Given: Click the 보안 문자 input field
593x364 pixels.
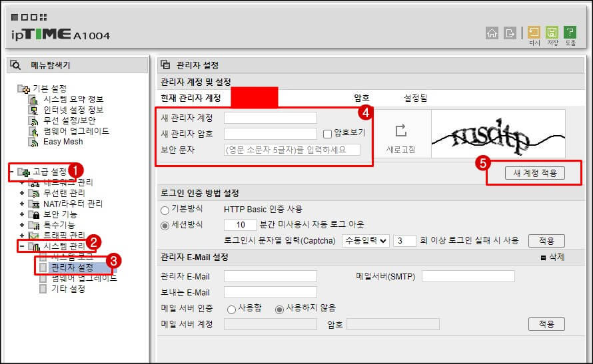Looking at the screenshot, I should [x=292, y=150].
